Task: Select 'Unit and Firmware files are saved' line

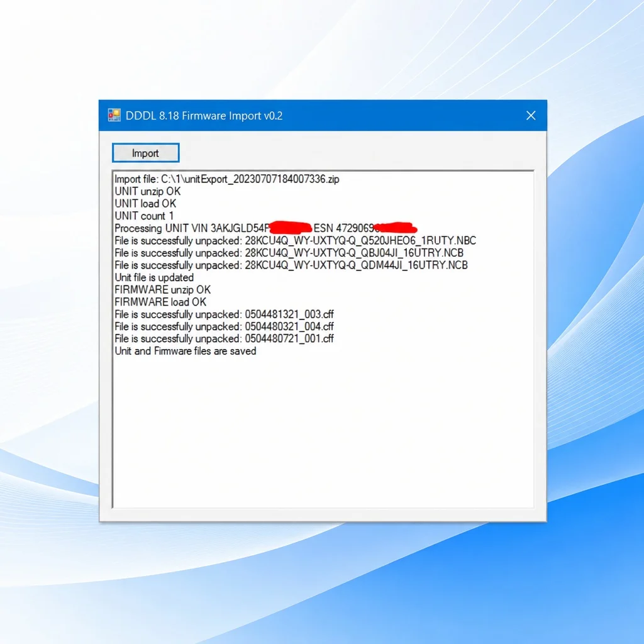Action: (186, 351)
